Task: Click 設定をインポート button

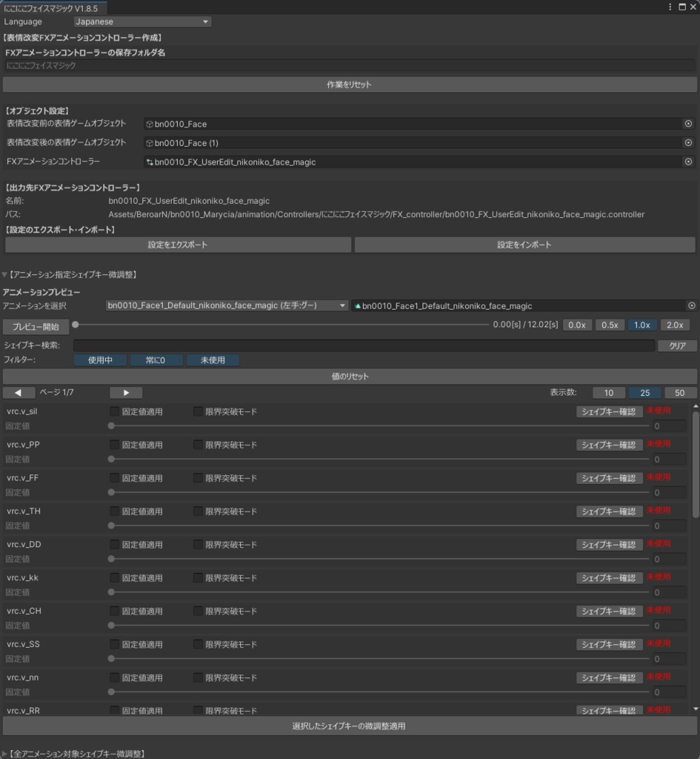Action: pyautogui.click(x=524, y=245)
